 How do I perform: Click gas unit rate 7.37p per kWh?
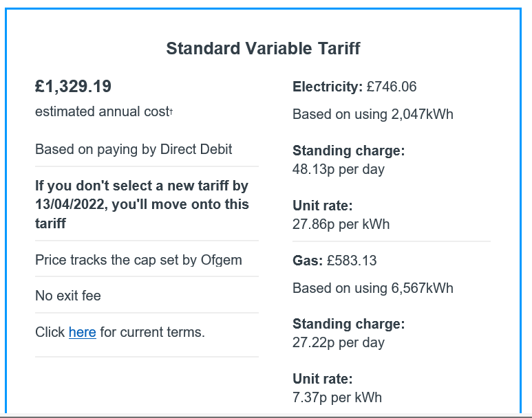click(x=337, y=397)
